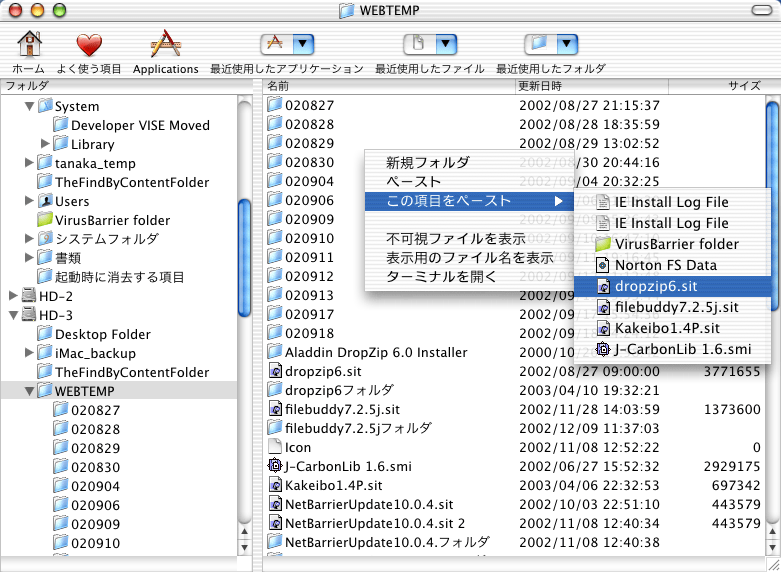Image resolution: width=781 pixels, height=572 pixels.
Task: Choose 新規フォルダ from context menu
Action: [x=469, y=162]
